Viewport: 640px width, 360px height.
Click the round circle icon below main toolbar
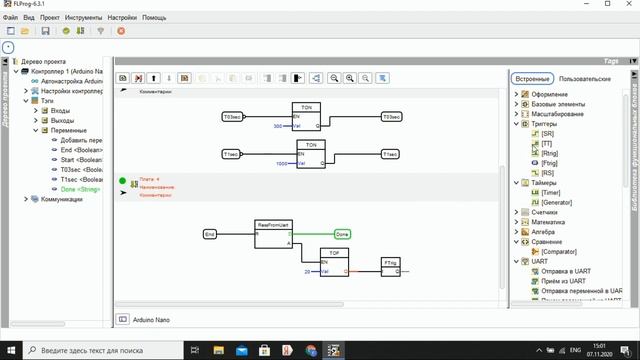click(x=8, y=47)
